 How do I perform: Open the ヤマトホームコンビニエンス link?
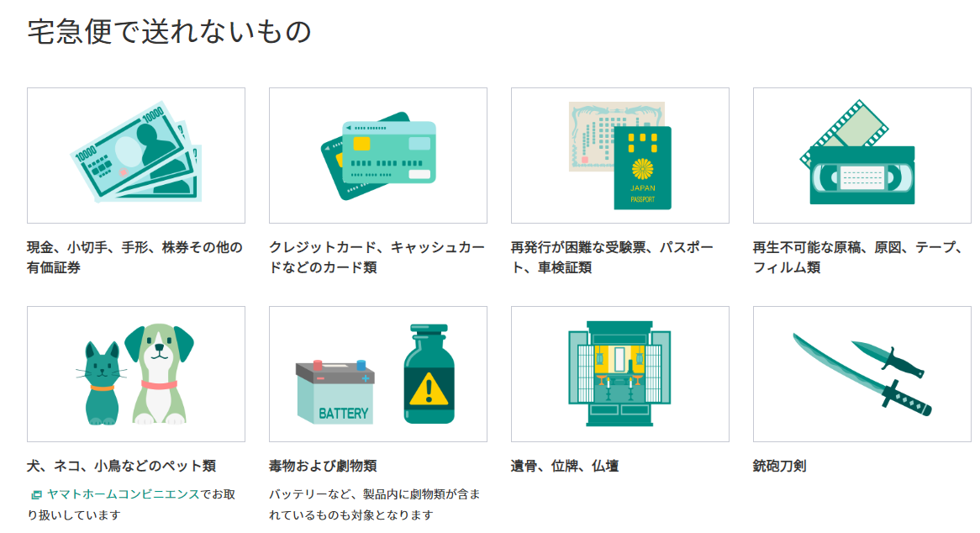tap(123, 494)
